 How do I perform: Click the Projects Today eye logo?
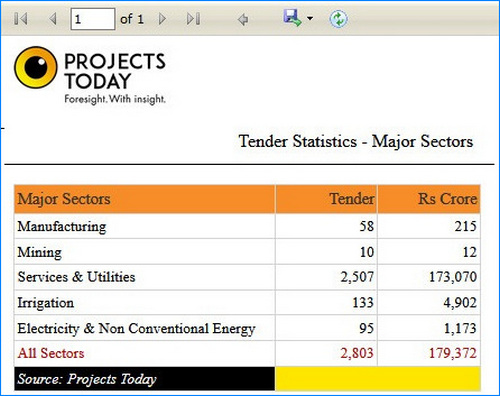coord(36,67)
